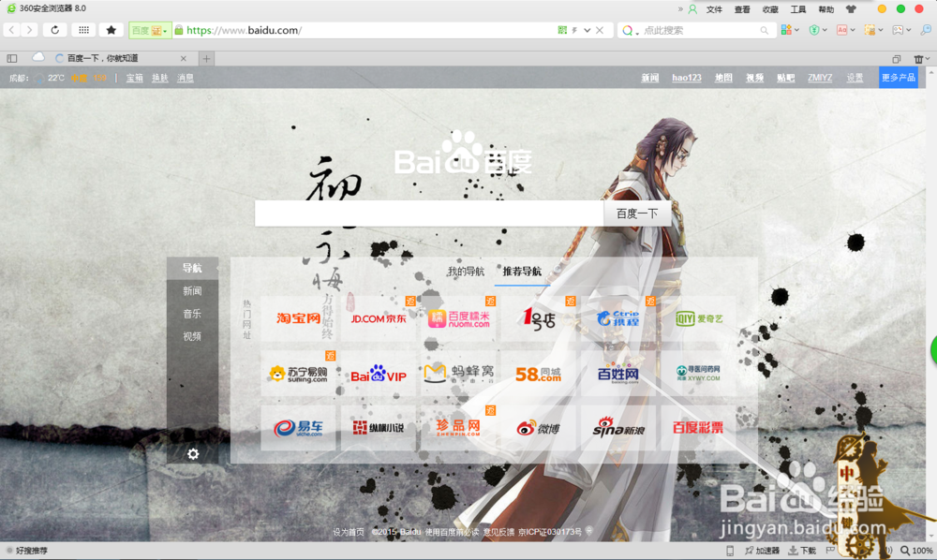Reload the page with the refresh icon
Image resolution: width=937 pixels, height=560 pixels.
(x=55, y=30)
